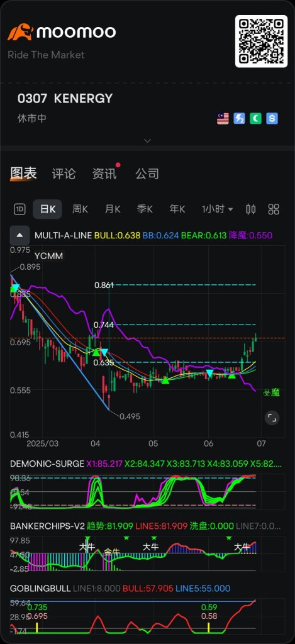Tap the 趋势:81.909 value
295x644 pixels.
click(111, 526)
